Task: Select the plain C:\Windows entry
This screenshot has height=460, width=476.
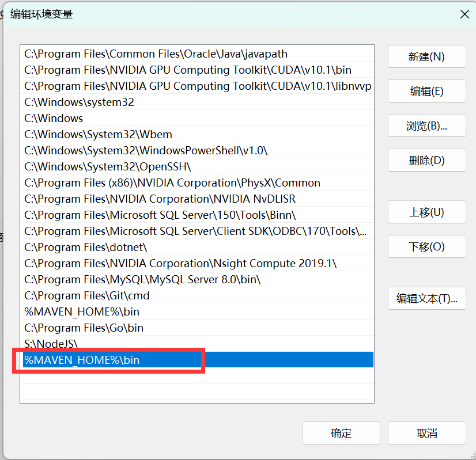Action: (197, 118)
